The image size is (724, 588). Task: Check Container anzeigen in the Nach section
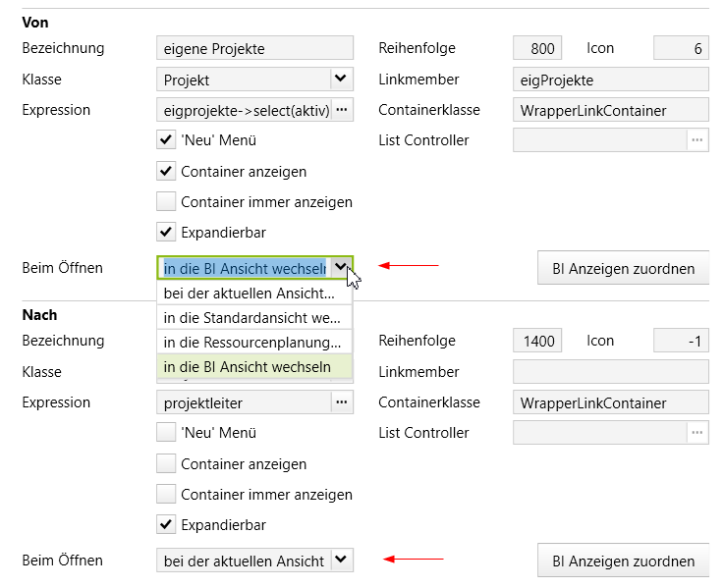(x=166, y=463)
